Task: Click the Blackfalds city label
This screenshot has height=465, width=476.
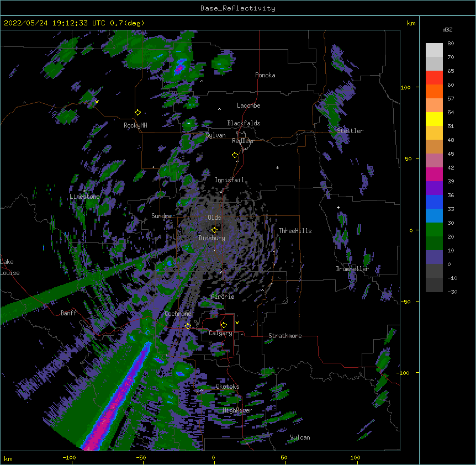Action: [x=244, y=123]
